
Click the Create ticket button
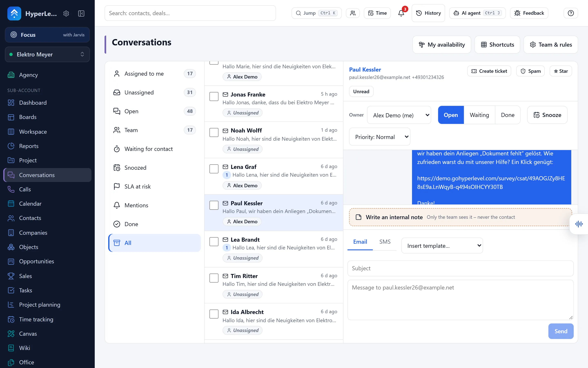pyautogui.click(x=489, y=71)
